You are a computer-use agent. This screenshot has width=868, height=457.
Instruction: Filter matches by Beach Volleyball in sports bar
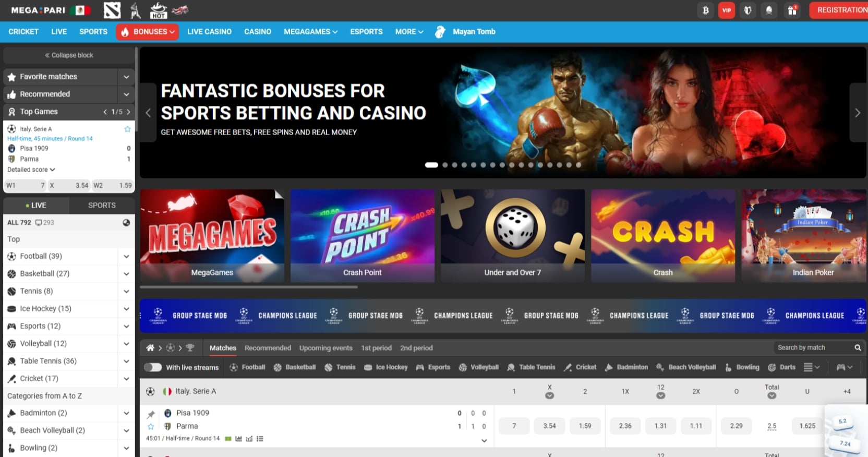pyautogui.click(x=686, y=367)
